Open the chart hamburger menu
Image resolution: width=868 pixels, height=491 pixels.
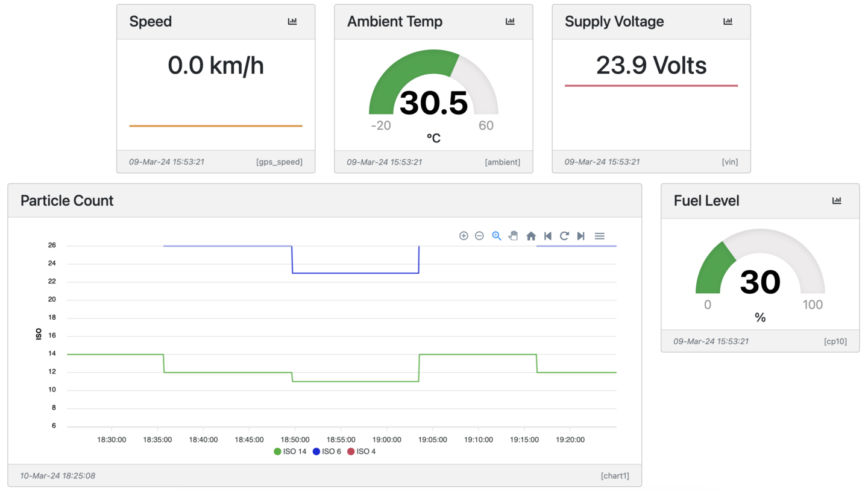(599, 236)
